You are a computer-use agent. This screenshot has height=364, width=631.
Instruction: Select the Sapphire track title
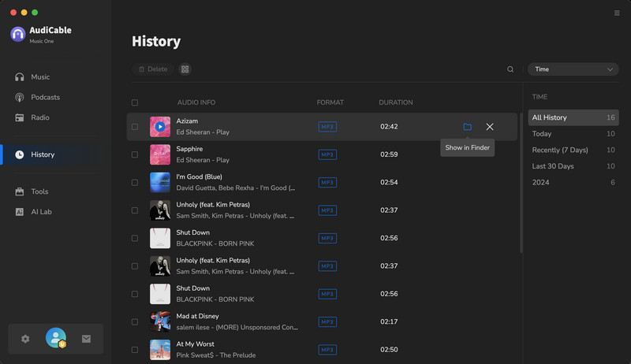pyautogui.click(x=189, y=149)
